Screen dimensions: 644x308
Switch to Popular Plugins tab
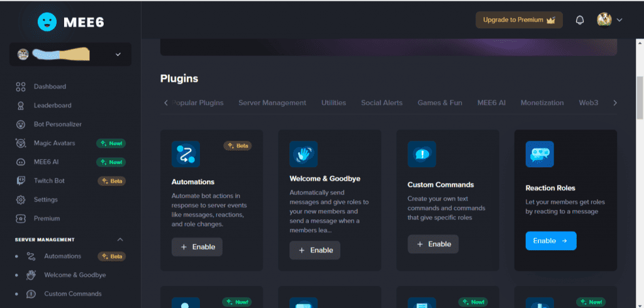tap(197, 102)
